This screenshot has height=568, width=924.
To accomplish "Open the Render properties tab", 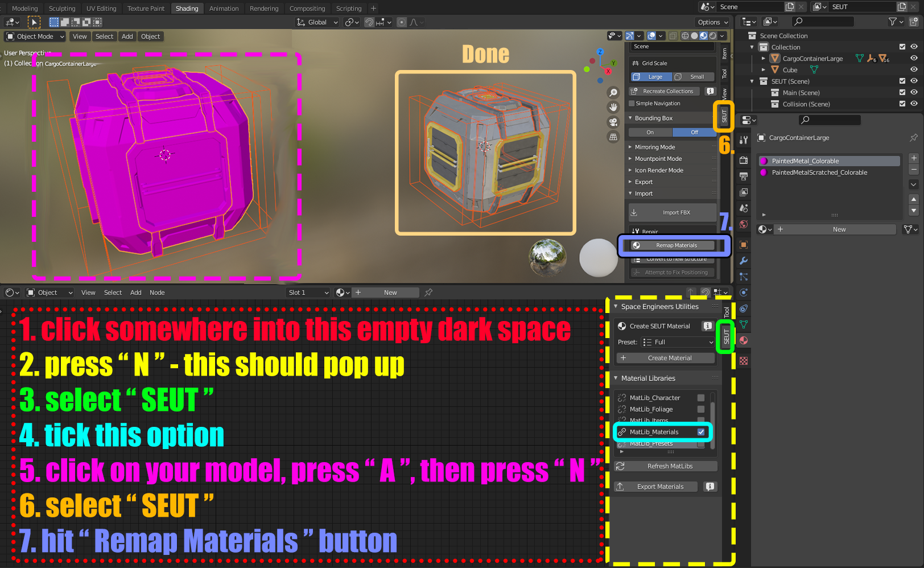I will 744,160.
